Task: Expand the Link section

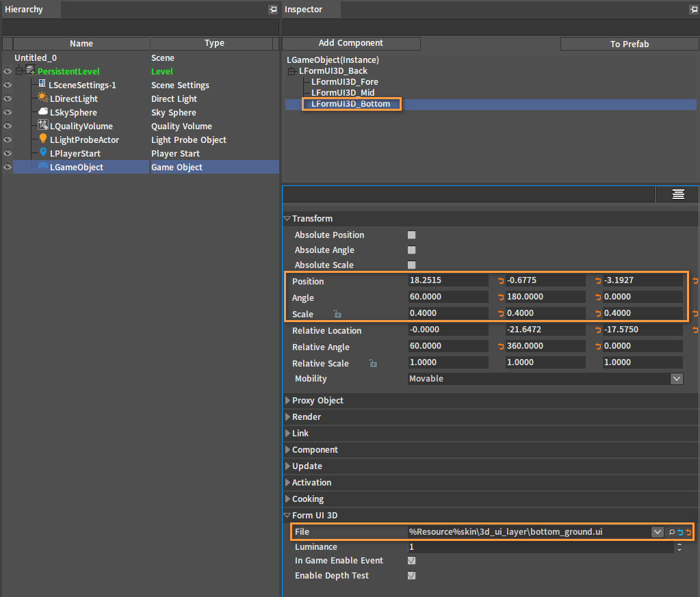Action: tap(287, 434)
